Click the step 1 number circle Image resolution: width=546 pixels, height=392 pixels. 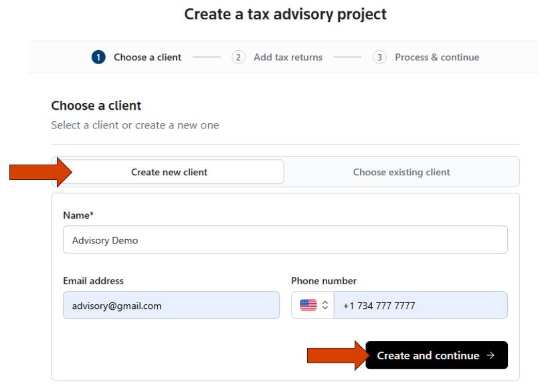coord(98,58)
